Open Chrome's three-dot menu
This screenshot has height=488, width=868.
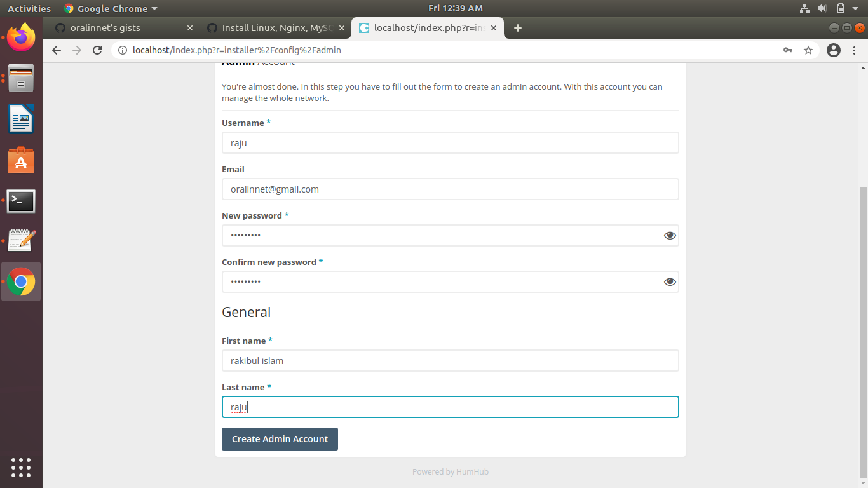[x=855, y=50]
